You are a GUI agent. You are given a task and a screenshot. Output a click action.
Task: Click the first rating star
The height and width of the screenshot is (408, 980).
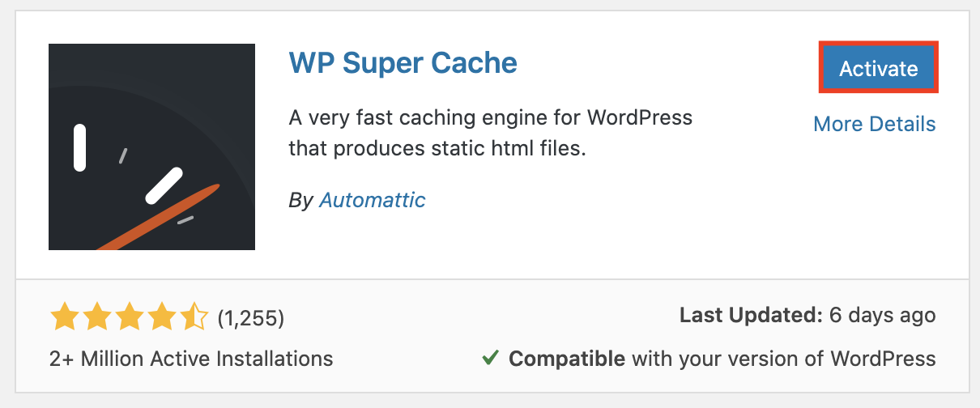click(x=64, y=318)
